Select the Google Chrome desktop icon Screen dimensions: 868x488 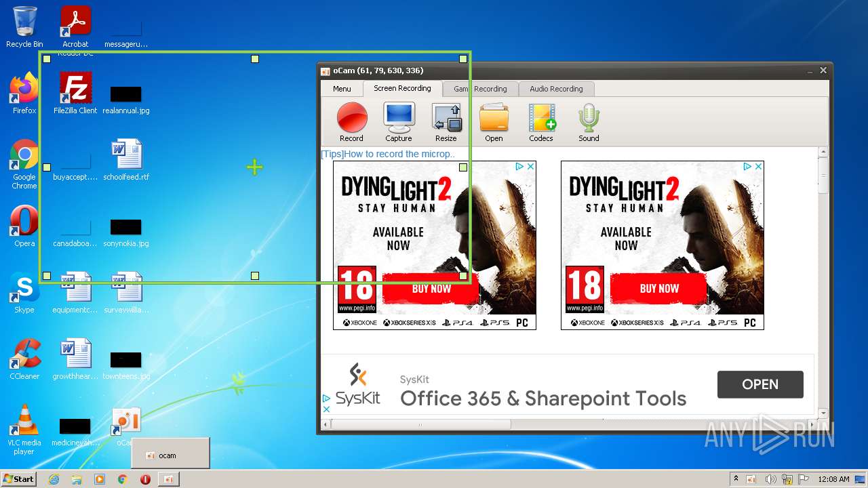(24, 164)
